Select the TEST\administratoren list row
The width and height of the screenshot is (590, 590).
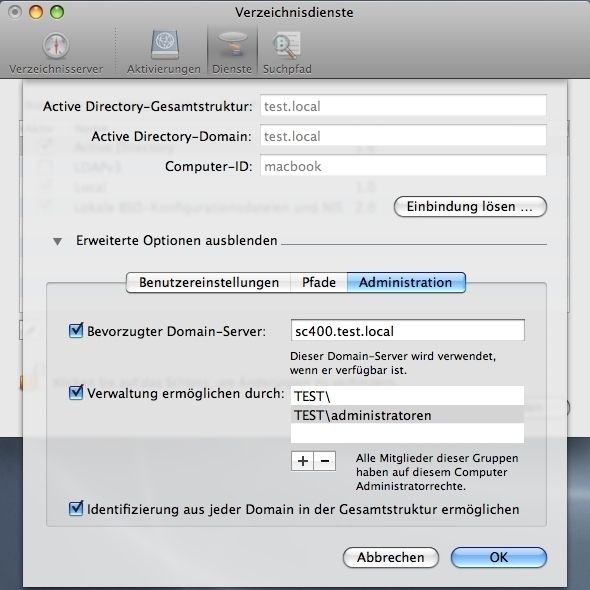pos(407,415)
